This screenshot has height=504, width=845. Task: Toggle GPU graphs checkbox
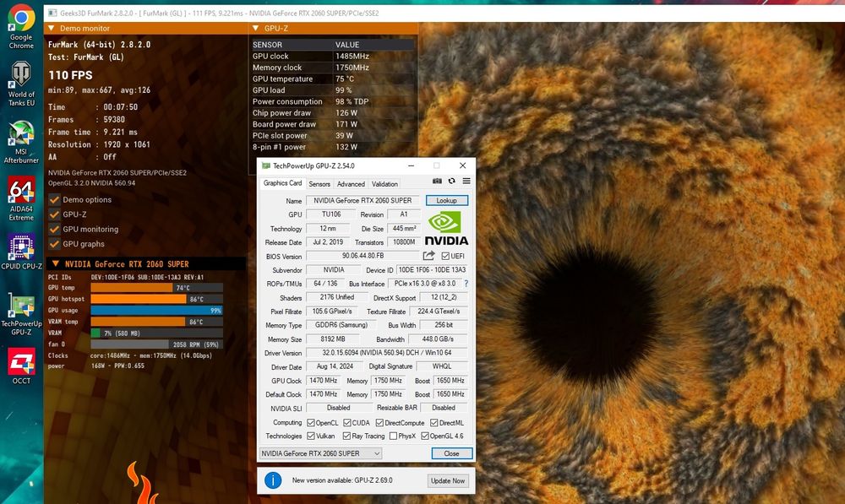pos(54,244)
